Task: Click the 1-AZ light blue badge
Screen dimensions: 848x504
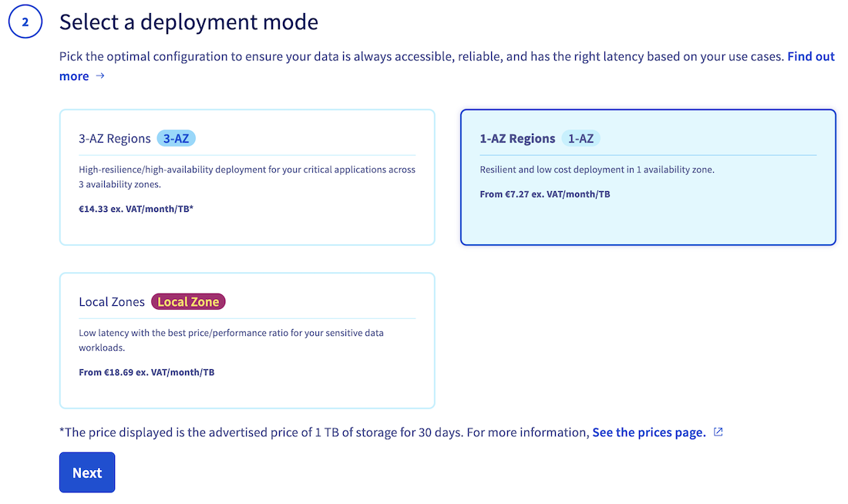Action: [x=580, y=139]
